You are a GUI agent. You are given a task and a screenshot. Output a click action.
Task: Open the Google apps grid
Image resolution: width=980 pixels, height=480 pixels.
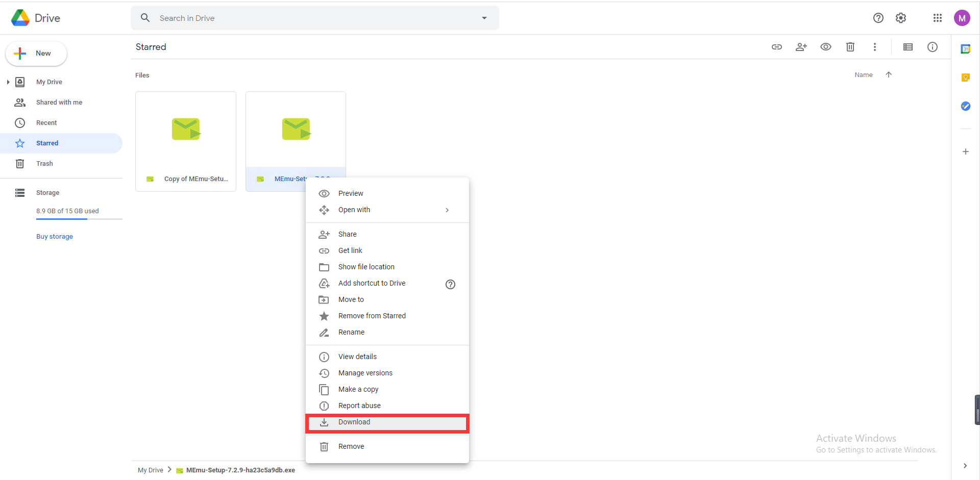(x=937, y=18)
